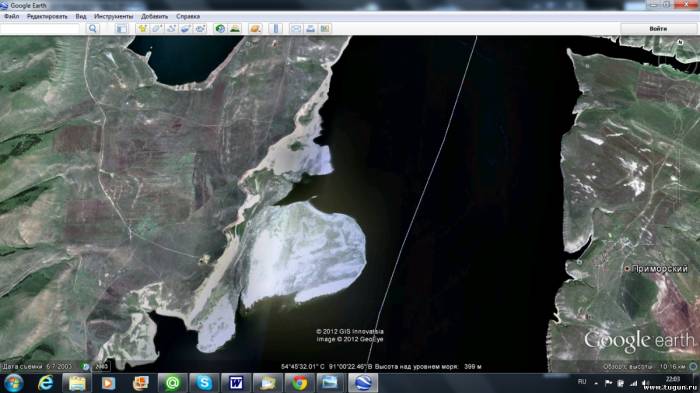
Task: Toggle the sidebar panel icon
Action: 121,29
